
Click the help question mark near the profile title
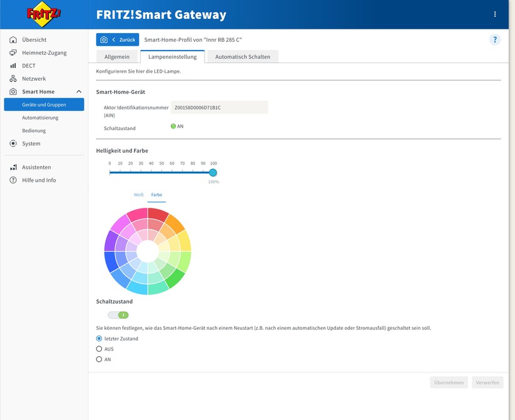pyautogui.click(x=495, y=39)
